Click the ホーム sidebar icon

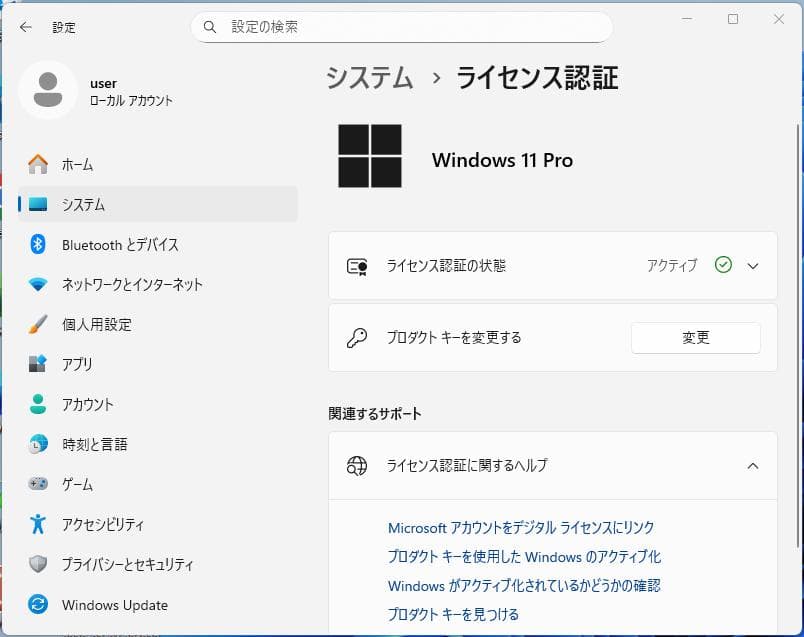tap(37, 164)
